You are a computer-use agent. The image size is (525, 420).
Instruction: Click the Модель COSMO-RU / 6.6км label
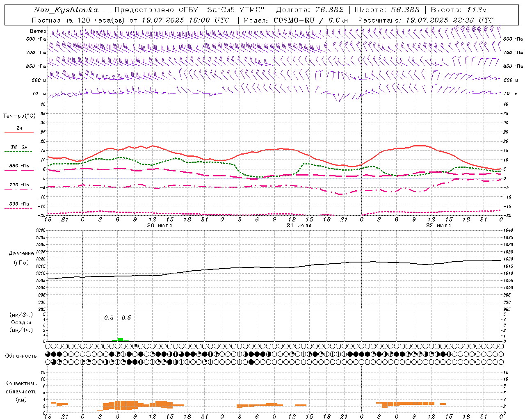[296, 20]
